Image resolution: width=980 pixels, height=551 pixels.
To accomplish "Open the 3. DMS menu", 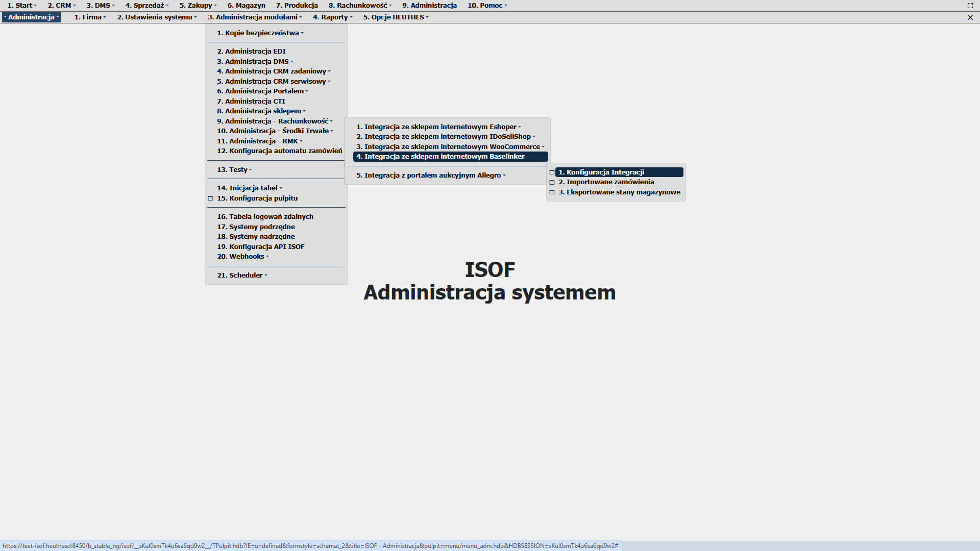I will click(x=100, y=6).
